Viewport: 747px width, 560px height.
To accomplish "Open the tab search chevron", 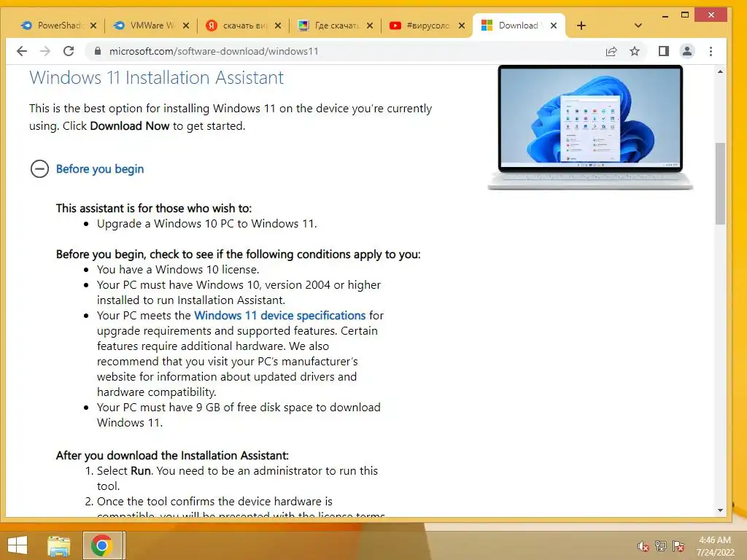I will [638, 26].
